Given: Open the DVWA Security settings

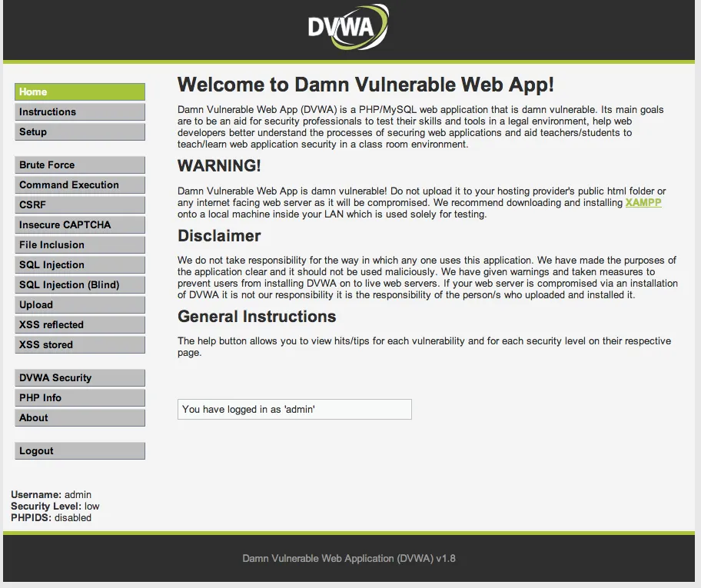Looking at the screenshot, I should (x=79, y=377).
